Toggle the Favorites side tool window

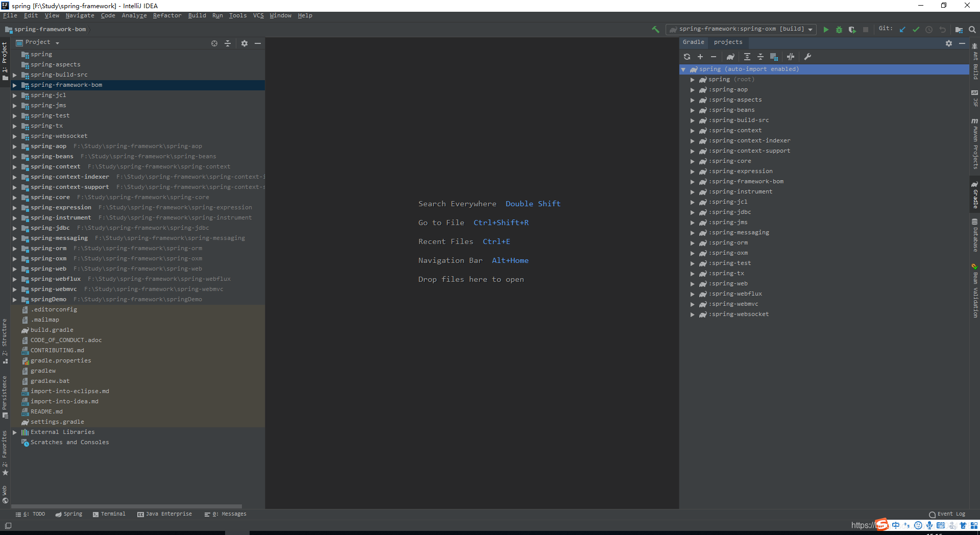5,453
